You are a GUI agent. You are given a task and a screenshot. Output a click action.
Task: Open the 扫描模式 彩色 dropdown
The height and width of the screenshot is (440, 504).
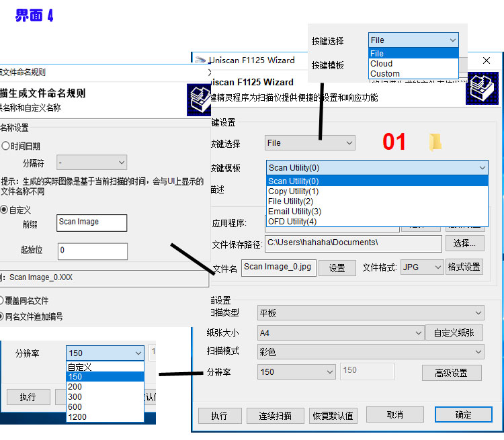point(370,352)
